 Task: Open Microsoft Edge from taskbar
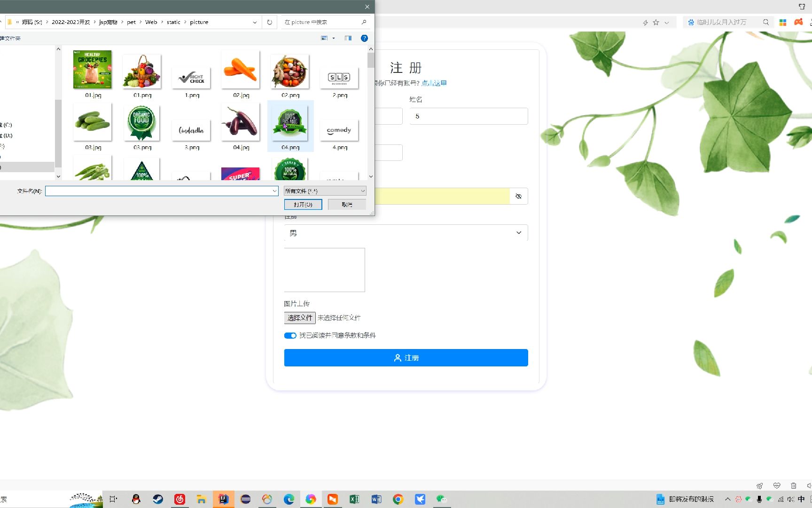[289, 499]
